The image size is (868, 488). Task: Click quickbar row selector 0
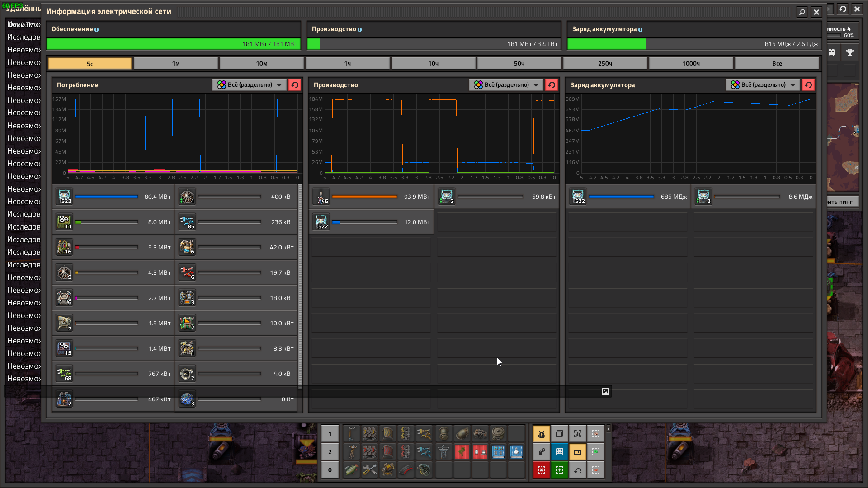coord(330,470)
